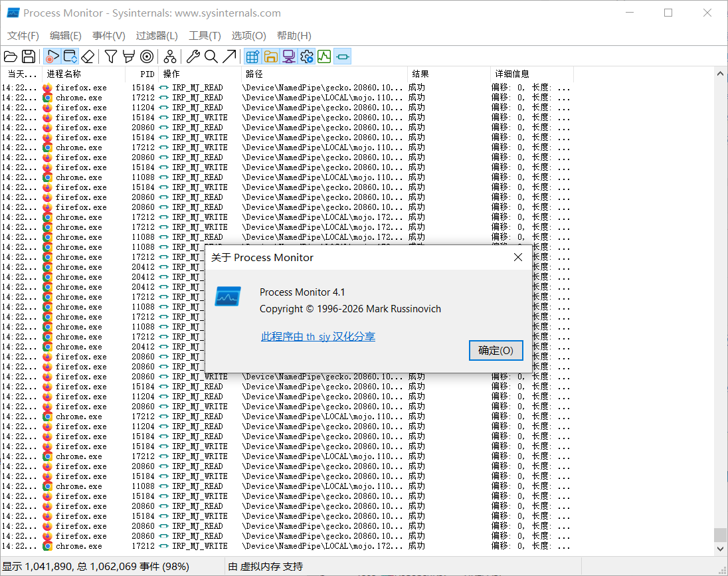Screen dimensions: 728x576
Task: Click the 路径 column header
Action: click(x=325, y=74)
